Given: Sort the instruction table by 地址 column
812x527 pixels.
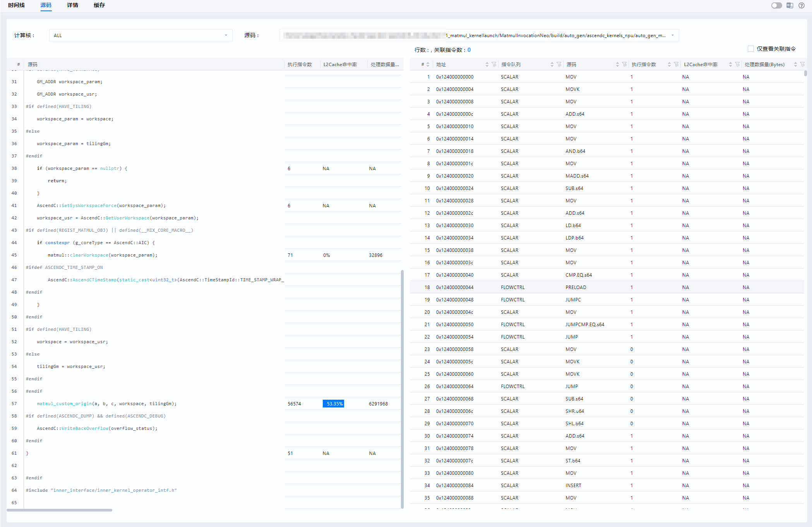Looking at the screenshot, I should 487,65.
